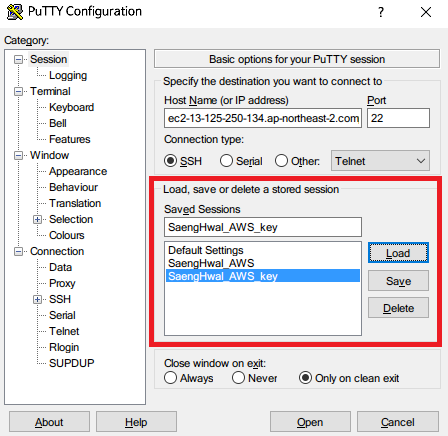Open the Appearance category

coord(78,171)
